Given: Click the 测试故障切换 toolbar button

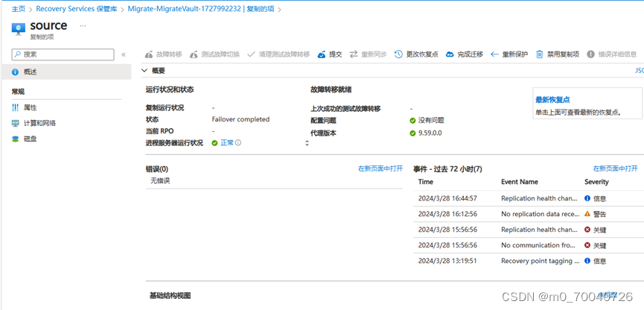Looking at the screenshot, I should click(x=214, y=54).
